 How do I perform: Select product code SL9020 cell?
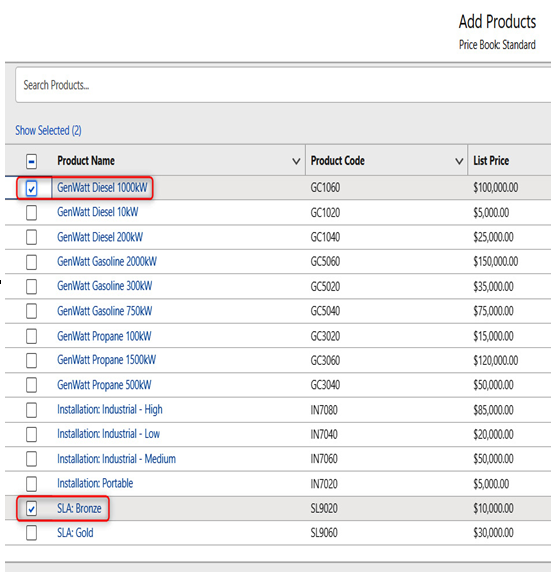point(324,508)
